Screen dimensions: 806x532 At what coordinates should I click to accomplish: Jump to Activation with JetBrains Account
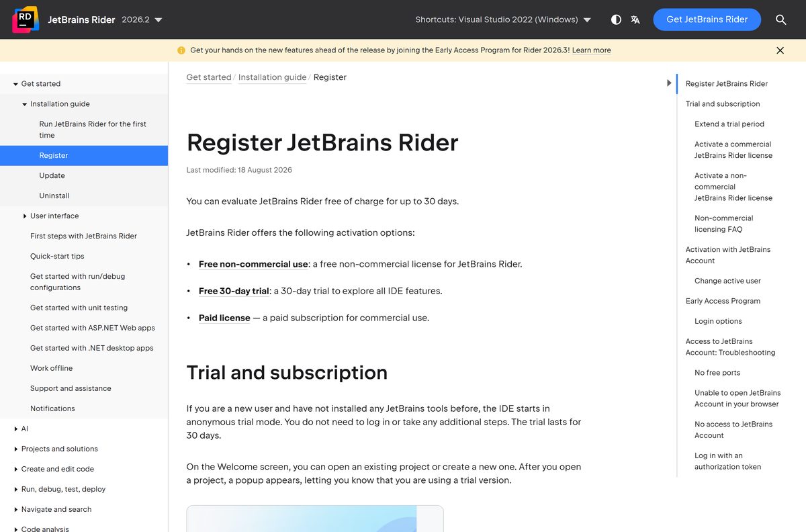(x=728, y=255)
